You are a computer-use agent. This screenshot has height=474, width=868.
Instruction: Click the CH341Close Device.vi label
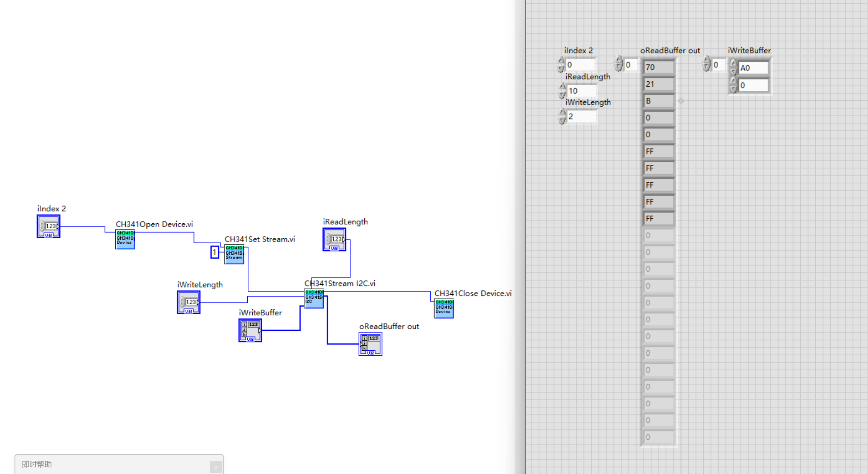pos(473,293)
